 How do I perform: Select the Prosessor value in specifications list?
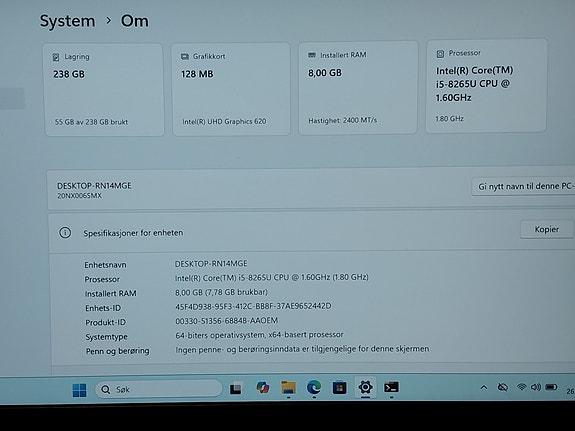pos(271,278)
